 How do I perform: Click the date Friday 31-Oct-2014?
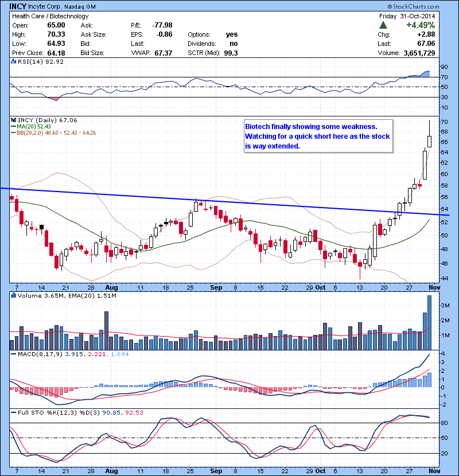[407, 16]
